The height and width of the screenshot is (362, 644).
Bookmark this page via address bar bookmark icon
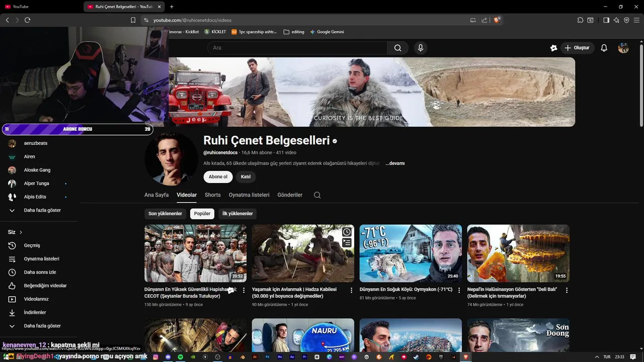coord(133,20)
